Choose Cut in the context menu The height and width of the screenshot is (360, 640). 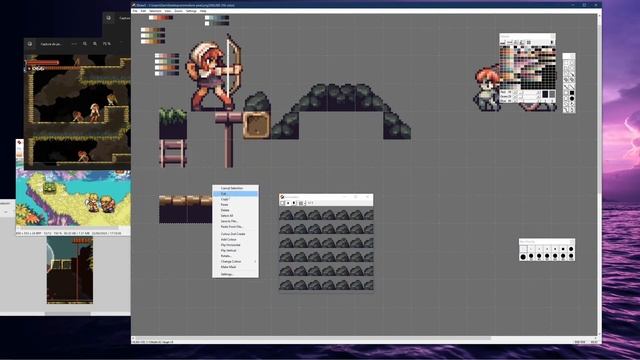[x=235, y=193]
